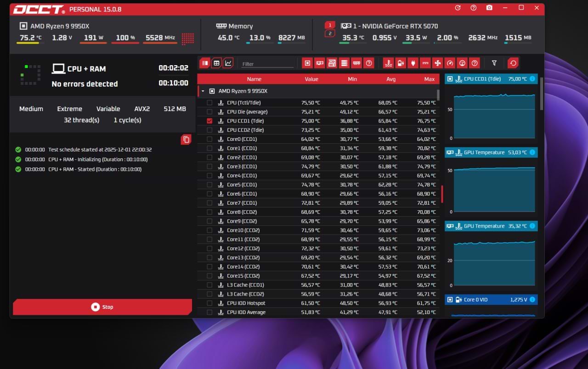This screenshot has width=588, height=369.
Task: Take a screenshot with the camera icon
Action: click(x=489, y=8)
